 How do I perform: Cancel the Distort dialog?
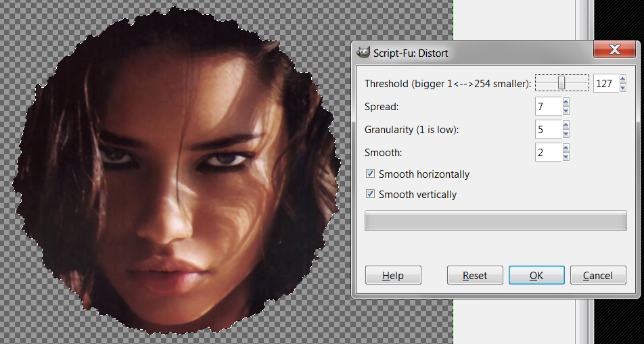598,275
